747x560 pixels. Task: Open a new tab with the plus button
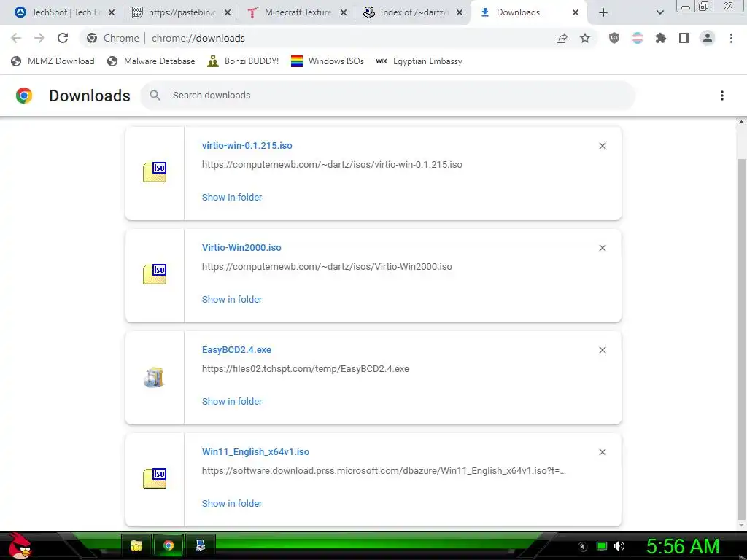coord(603,12)
